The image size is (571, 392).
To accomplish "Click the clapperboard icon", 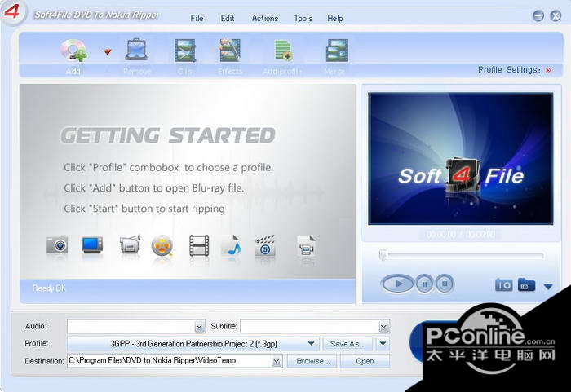I will click(265, 245).
